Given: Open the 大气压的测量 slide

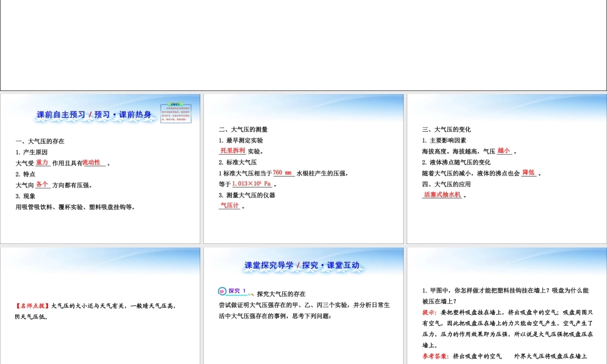Looking at the screenshot, I should point(303,169).
